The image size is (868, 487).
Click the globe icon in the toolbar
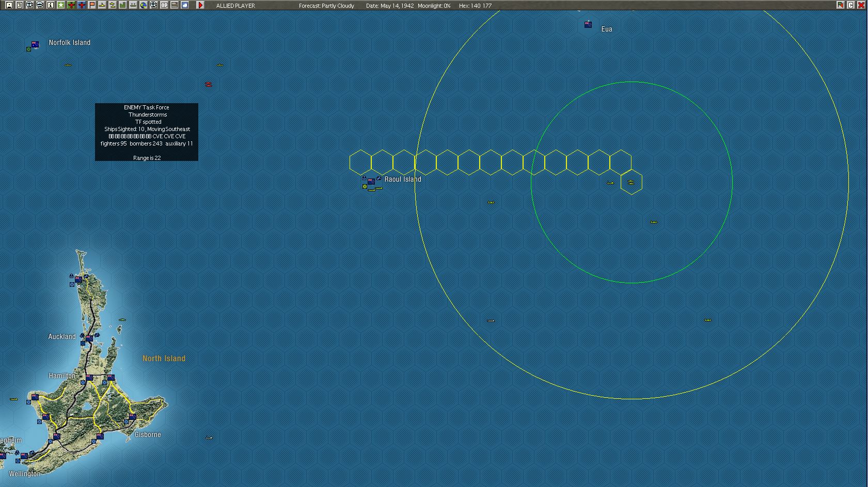point(143,5)
